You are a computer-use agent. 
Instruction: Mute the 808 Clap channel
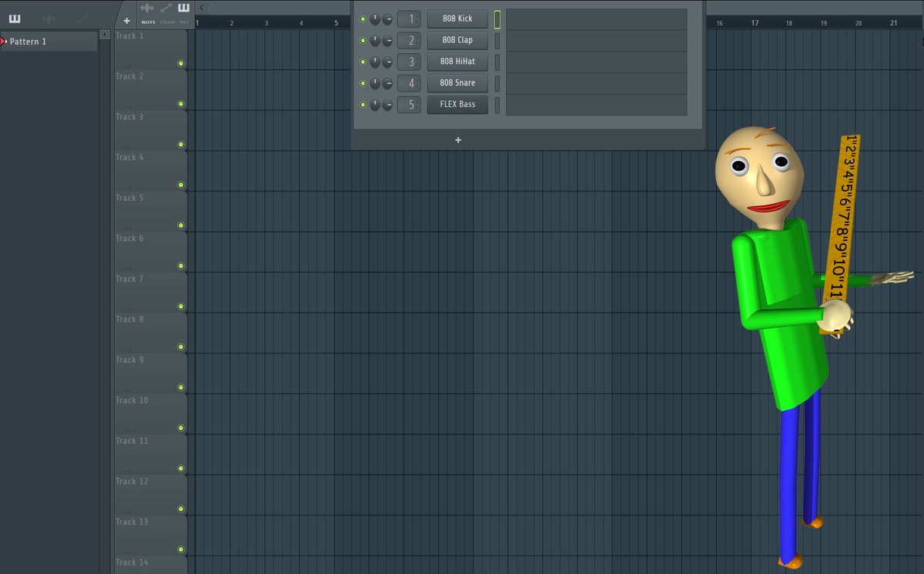[363, 40]
